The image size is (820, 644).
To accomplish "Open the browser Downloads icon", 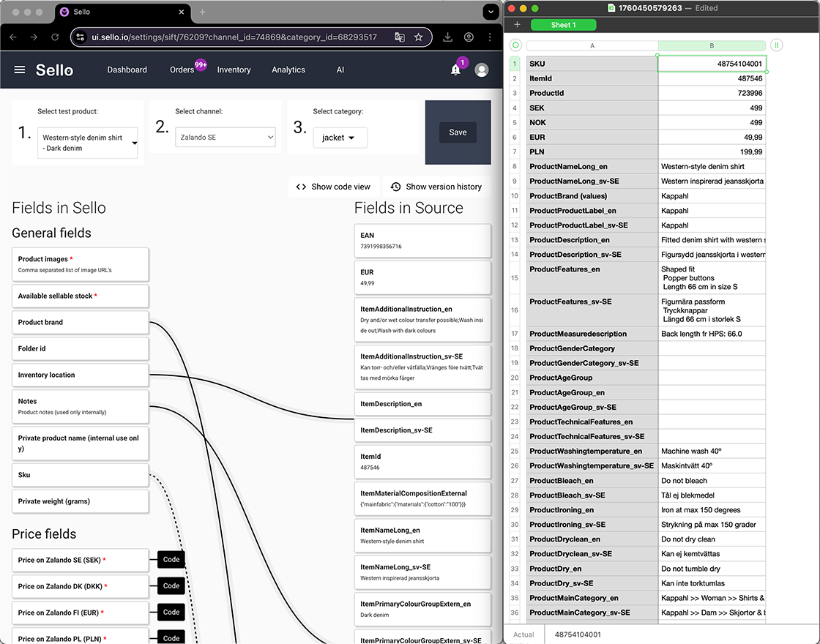I will coord(447,37).
